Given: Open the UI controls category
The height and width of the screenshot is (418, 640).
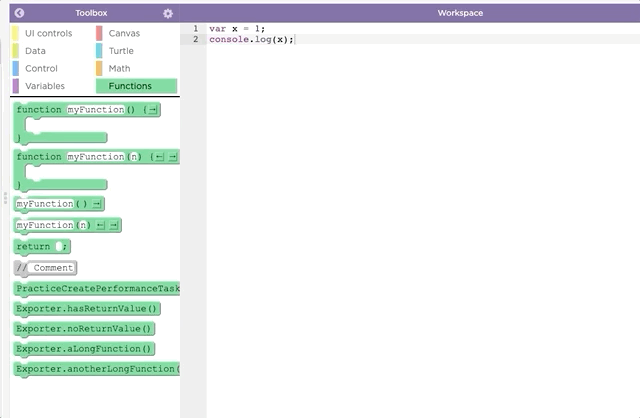Looking at the screenshot, I should (x=48, y=33).
